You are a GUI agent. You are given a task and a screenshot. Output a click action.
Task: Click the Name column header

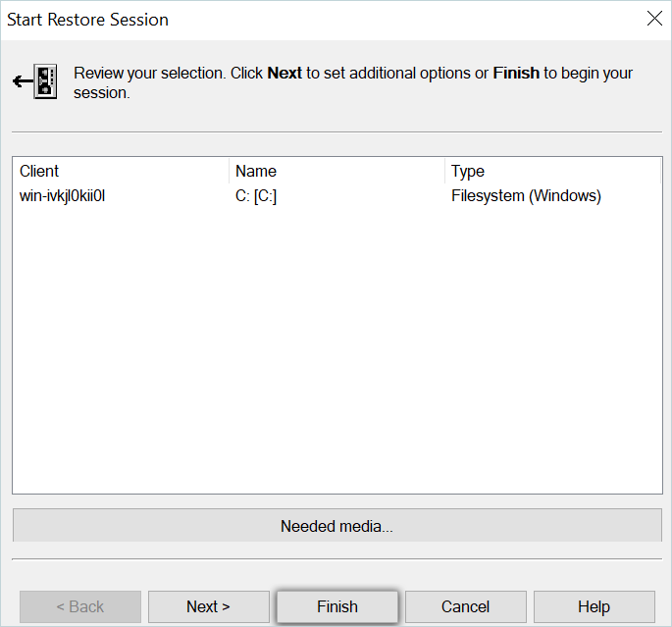pos(336,171)
